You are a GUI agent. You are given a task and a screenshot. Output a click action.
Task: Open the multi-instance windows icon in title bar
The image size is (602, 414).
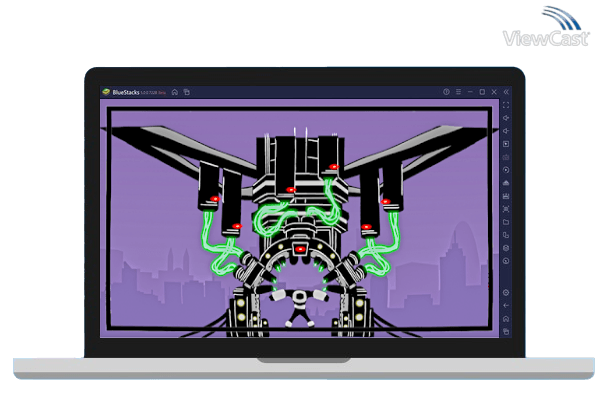pyautogui.click(x=187, y=92)
